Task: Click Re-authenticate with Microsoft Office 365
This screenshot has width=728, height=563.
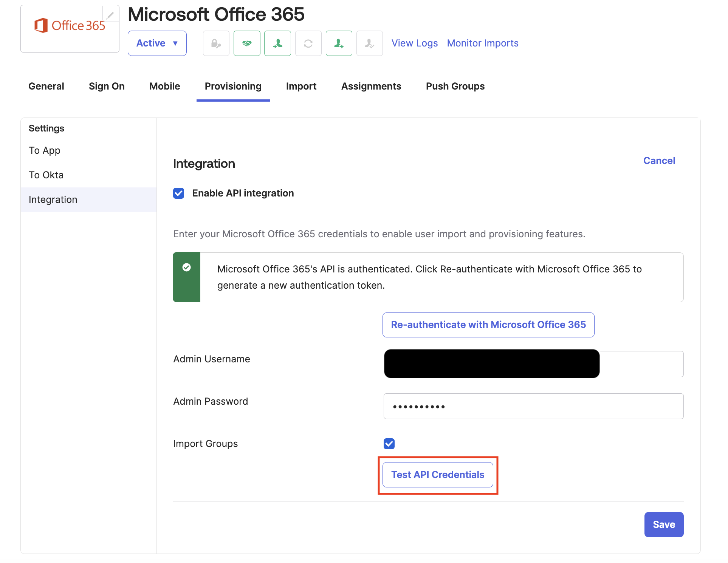Action: point(488,325)
